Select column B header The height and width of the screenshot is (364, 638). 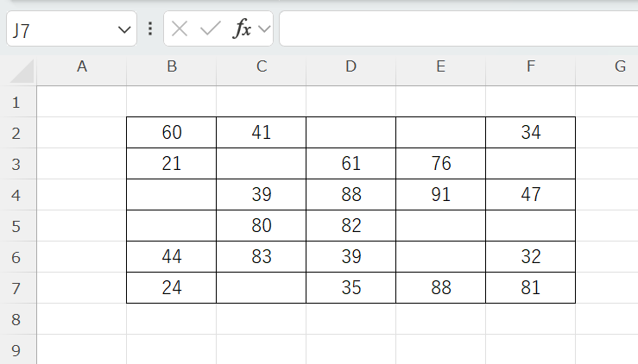point(172,67)
